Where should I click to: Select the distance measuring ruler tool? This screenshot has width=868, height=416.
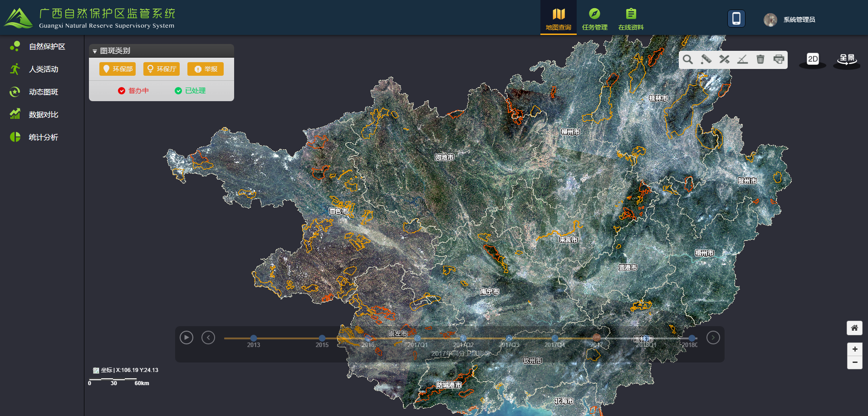(706, 59)
